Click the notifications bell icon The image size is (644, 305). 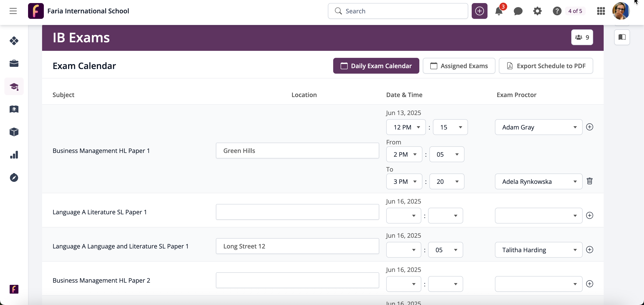click(x=498, y=11)
